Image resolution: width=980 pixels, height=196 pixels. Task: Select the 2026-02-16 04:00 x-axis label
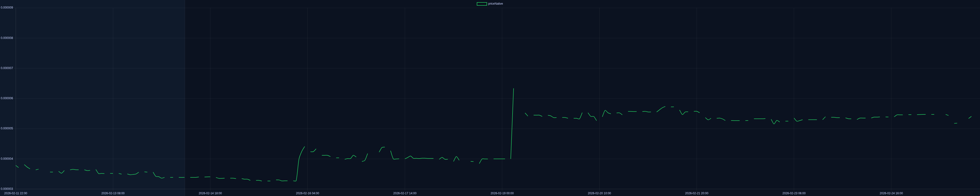[307, 193]
